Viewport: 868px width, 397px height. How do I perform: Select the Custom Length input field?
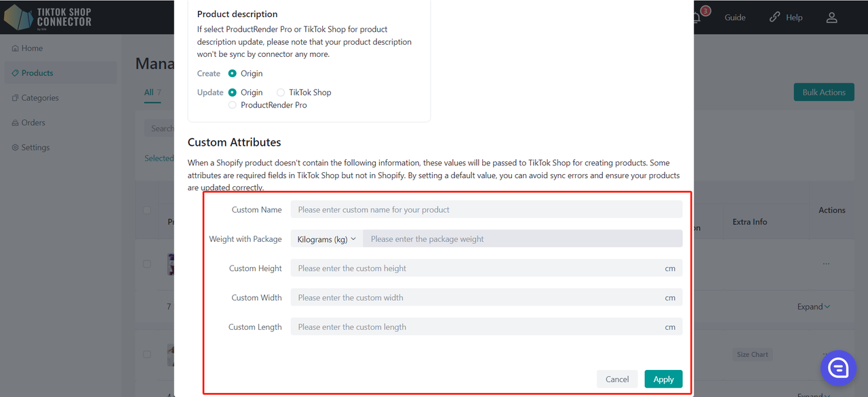click(487, 327)
